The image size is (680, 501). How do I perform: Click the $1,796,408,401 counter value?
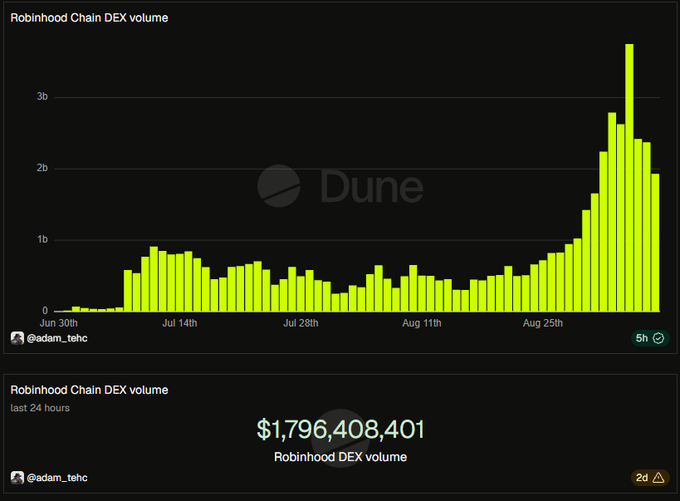(x=340, y=429)
